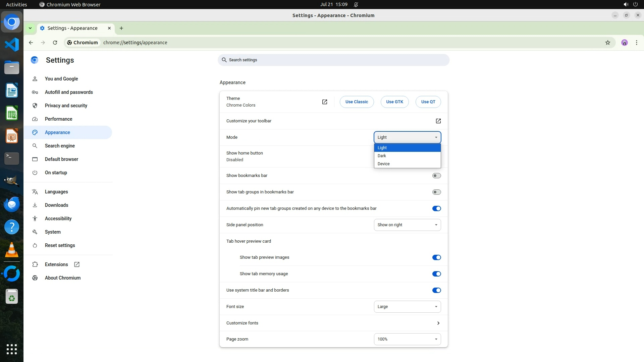Viewport: 644px width, 362px height.
Task: Select Dark in the Mode list
Action: [x=382, y=156]
